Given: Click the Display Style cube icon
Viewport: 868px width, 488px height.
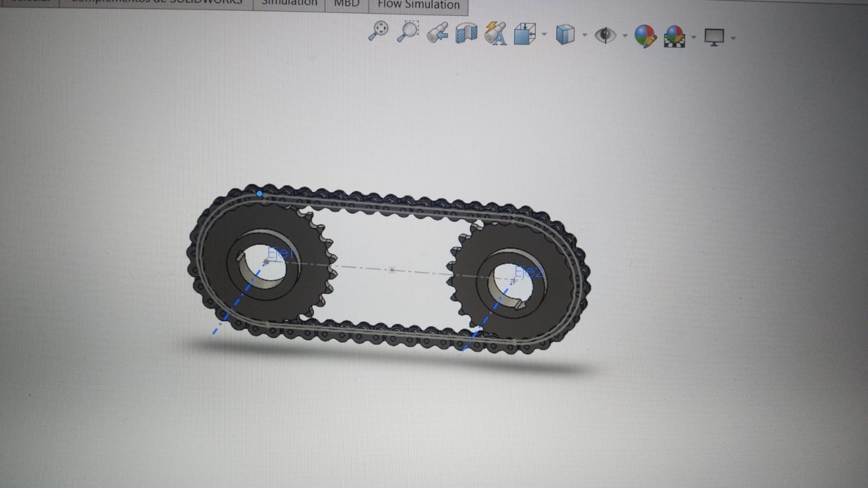Looking at the screenshot, I should click(565, 35).
